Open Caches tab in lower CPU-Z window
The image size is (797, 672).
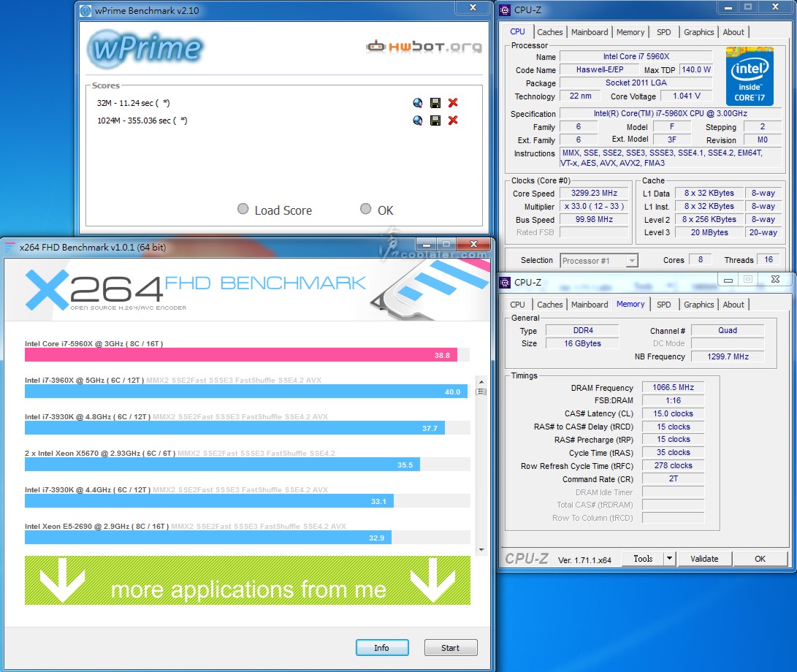[550, 305]
